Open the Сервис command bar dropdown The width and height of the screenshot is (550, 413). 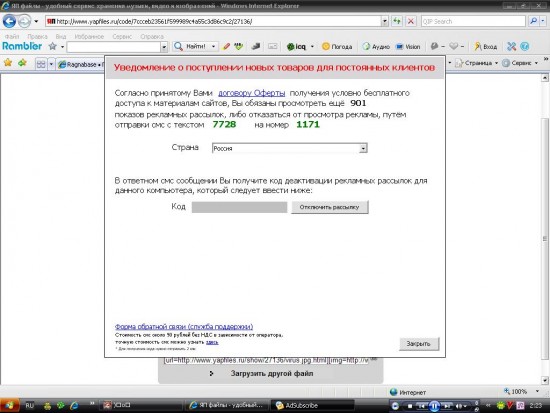click(520, 63)
